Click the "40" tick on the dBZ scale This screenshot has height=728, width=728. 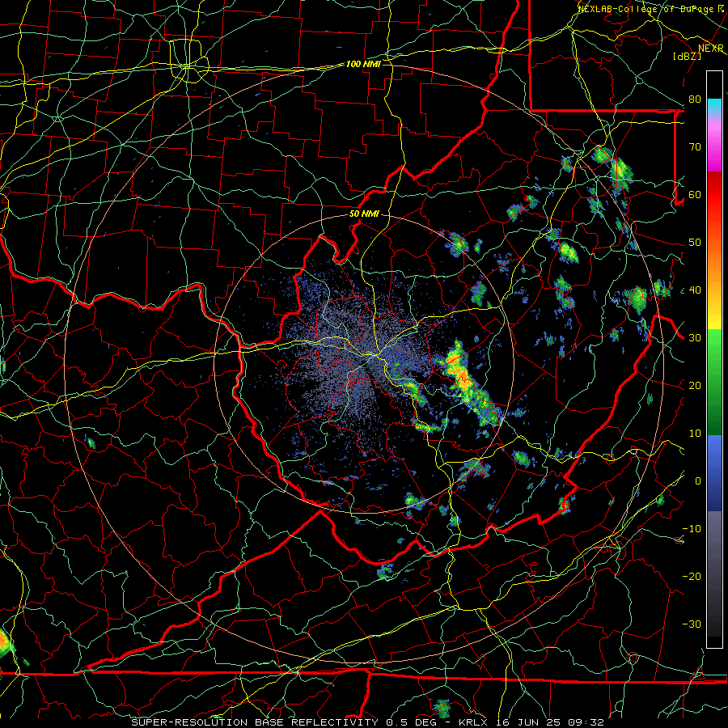tap(695, 290)
